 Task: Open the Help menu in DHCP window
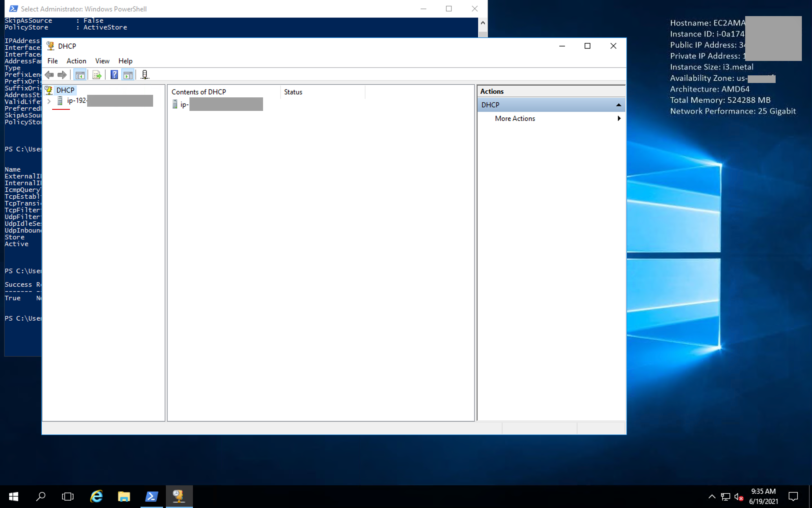click(x=125, y=61)
